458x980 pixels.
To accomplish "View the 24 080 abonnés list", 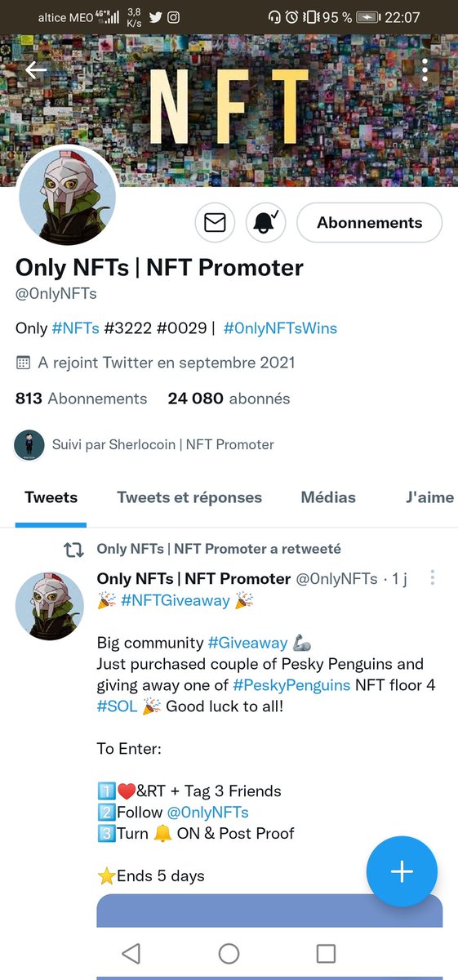I will [229, 399].
